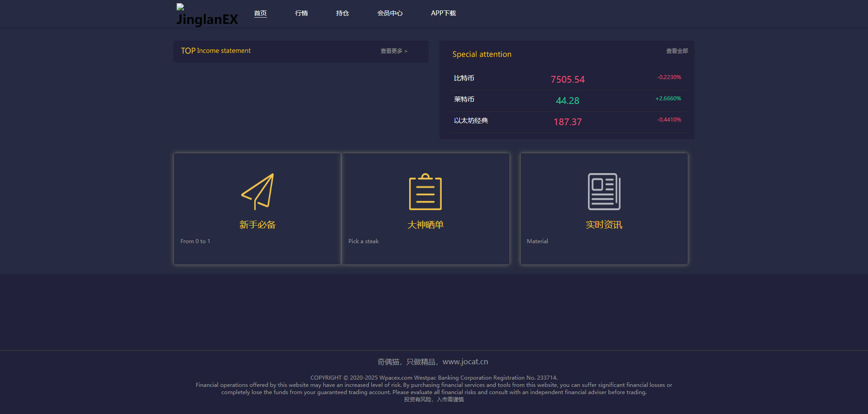Open the 新手必备 card title

click(x=257, y=225)
